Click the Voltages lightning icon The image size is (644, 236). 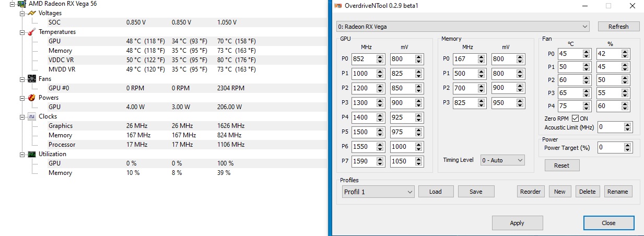pyautogui.click(x=31, y=13)
